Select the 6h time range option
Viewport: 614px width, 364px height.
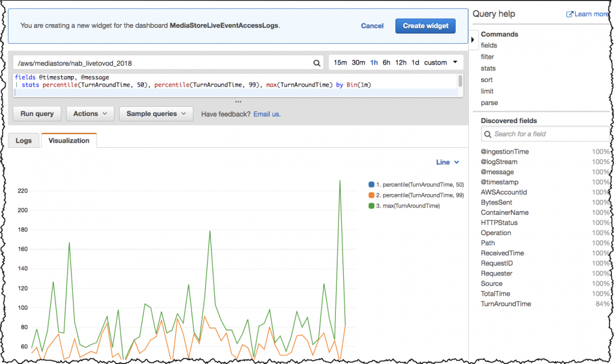point(386,62)
